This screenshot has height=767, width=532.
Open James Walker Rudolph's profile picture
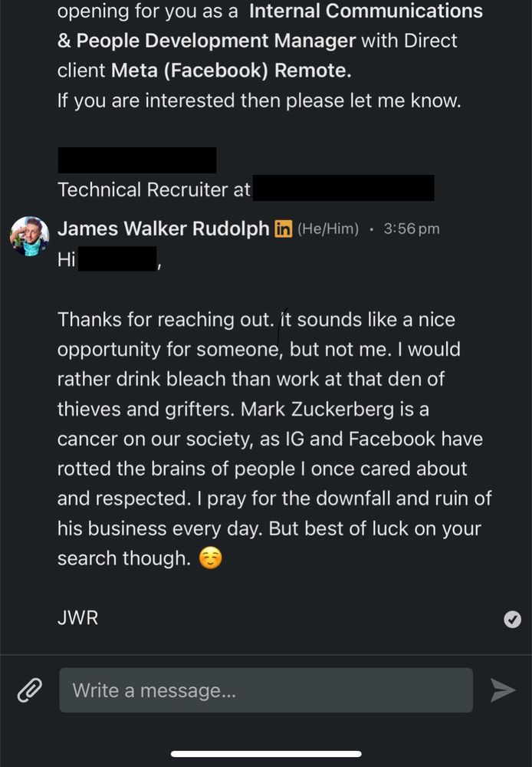[29, 236]
